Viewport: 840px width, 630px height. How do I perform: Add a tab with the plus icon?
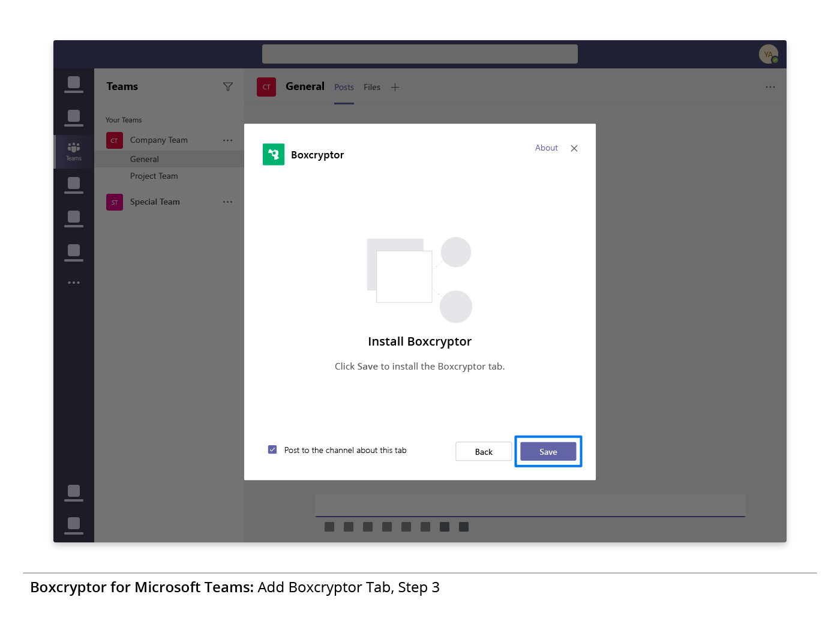(395, 87)
